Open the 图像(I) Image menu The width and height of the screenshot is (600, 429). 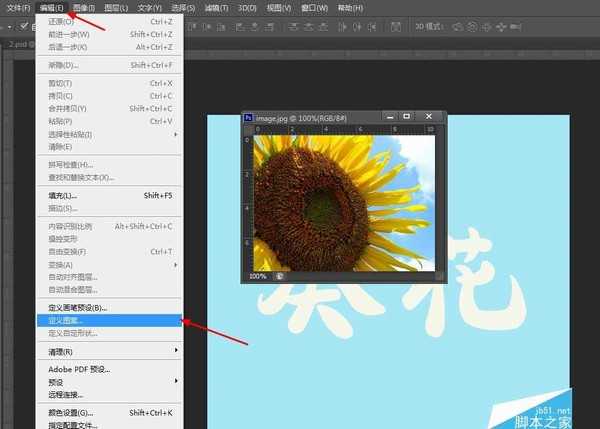coord(84,7)
